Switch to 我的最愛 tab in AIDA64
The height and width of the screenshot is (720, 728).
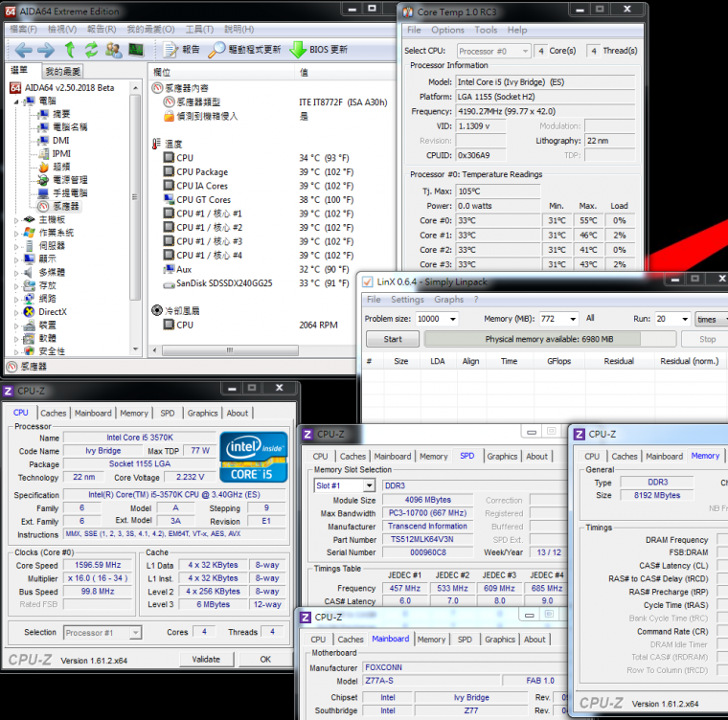coord(63,72)
